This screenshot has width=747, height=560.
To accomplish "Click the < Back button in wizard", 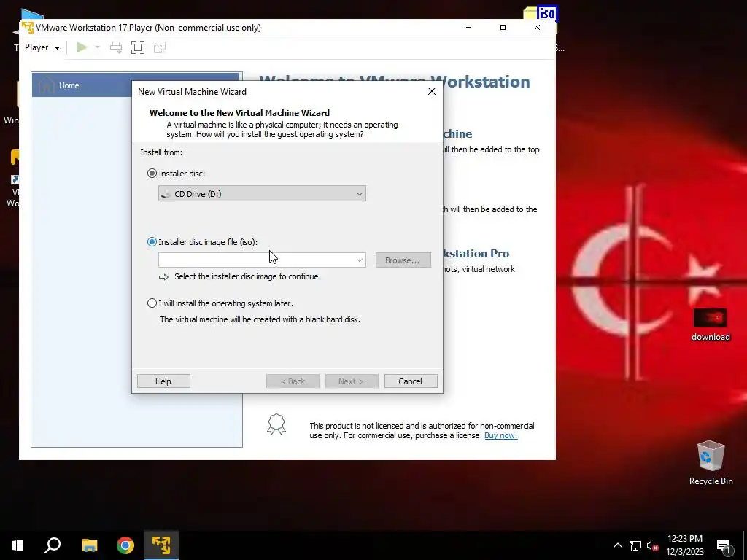I will [x=293, y=381].
